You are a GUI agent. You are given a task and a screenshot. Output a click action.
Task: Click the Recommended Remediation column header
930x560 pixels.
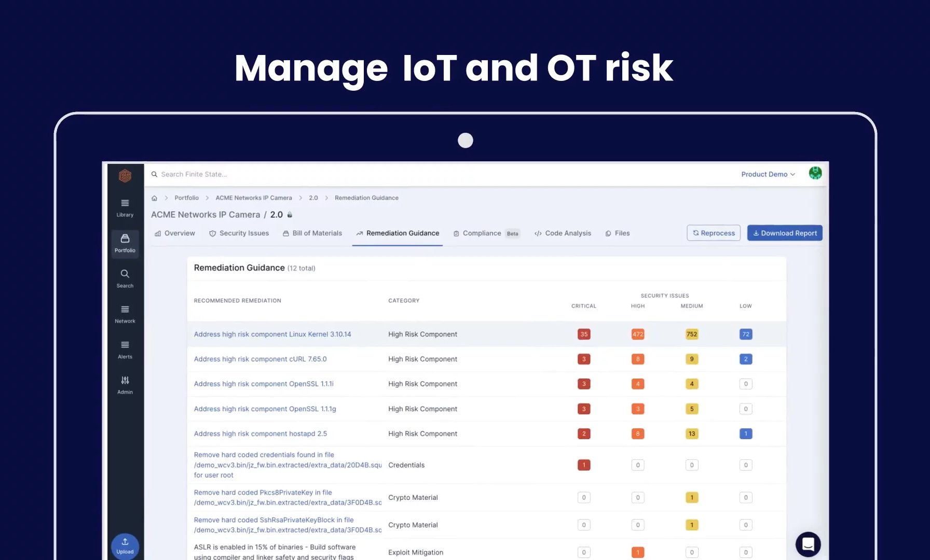237,301
